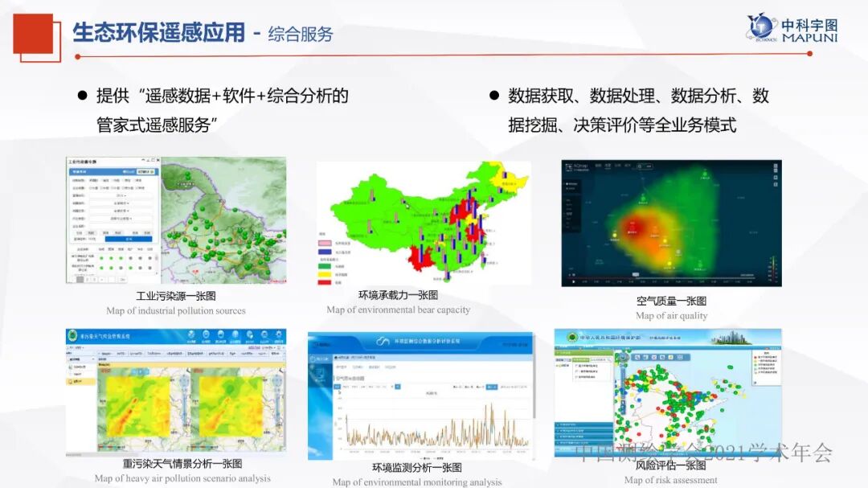Screen dimensions: 868x488
Task: Click blue query button in industrial pollution panel
Action: [x=129, y=239]
